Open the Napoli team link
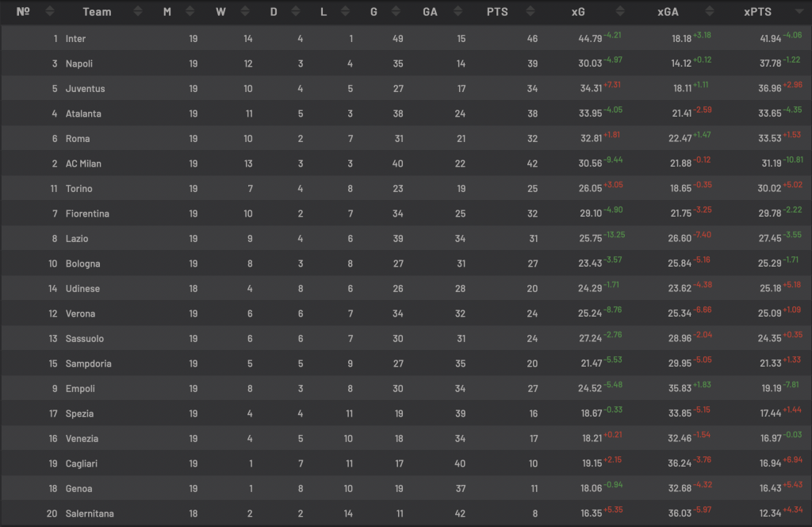This screenshot has height=527, width=812. (79, 63)
